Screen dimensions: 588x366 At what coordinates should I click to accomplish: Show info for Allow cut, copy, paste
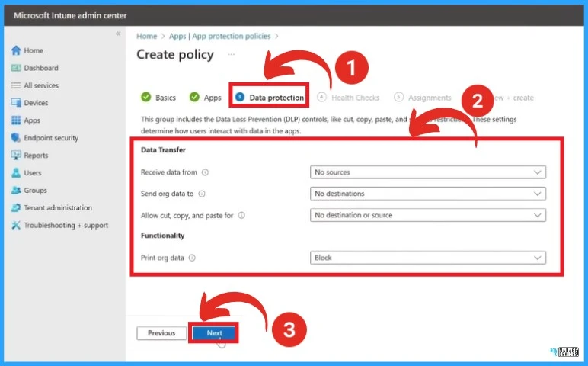coord(241,215)
